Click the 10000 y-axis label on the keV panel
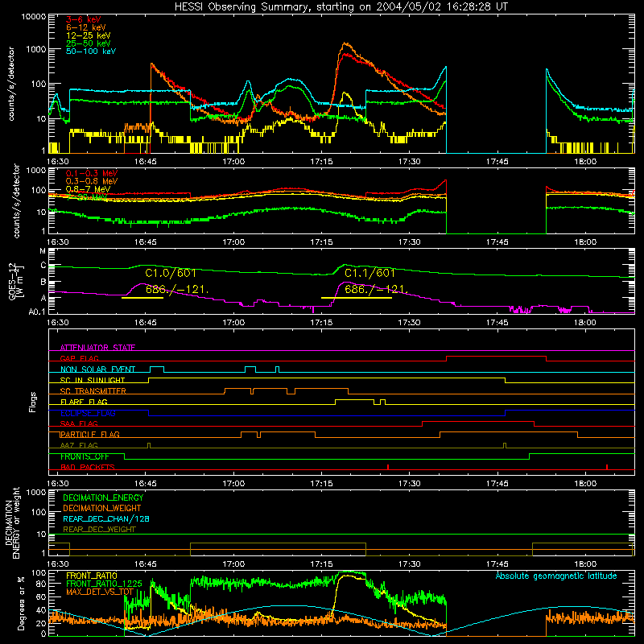 tap(34, 17)
